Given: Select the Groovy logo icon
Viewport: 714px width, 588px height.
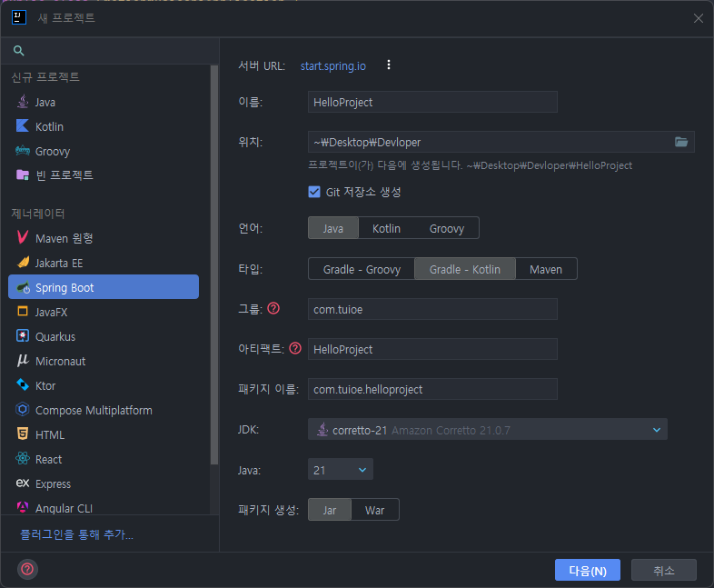Looking at the screenshot, I should tap(23, 151).
